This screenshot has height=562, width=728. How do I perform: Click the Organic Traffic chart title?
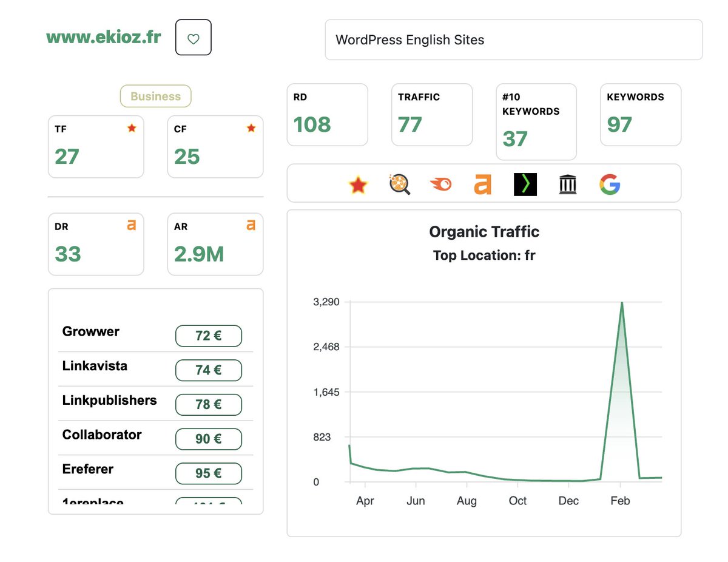click(x=484, y=232)
